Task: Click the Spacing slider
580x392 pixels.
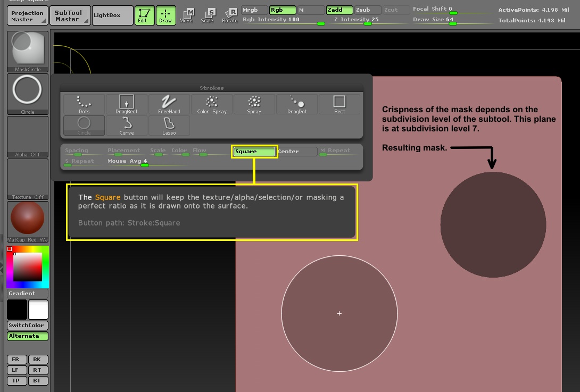Action: tap(84, 152)
